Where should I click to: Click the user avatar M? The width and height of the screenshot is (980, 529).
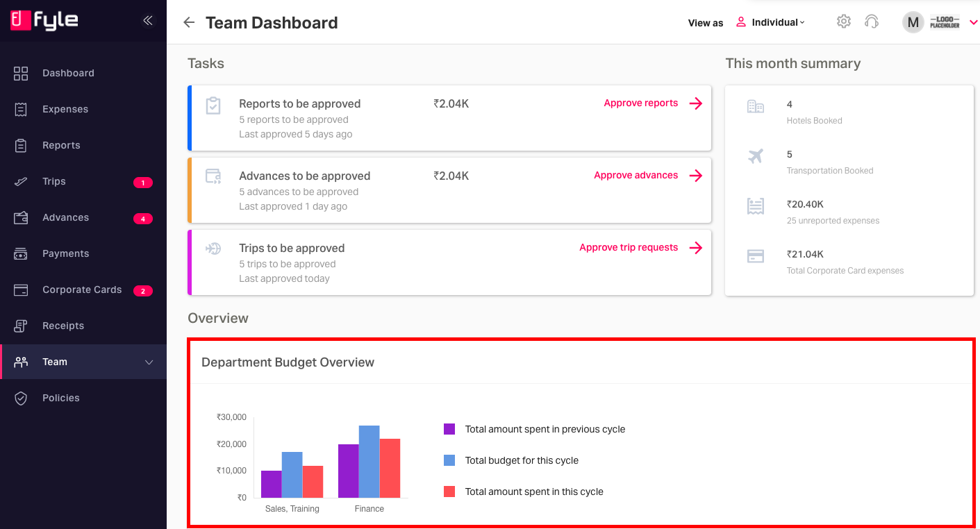(913, 22)
